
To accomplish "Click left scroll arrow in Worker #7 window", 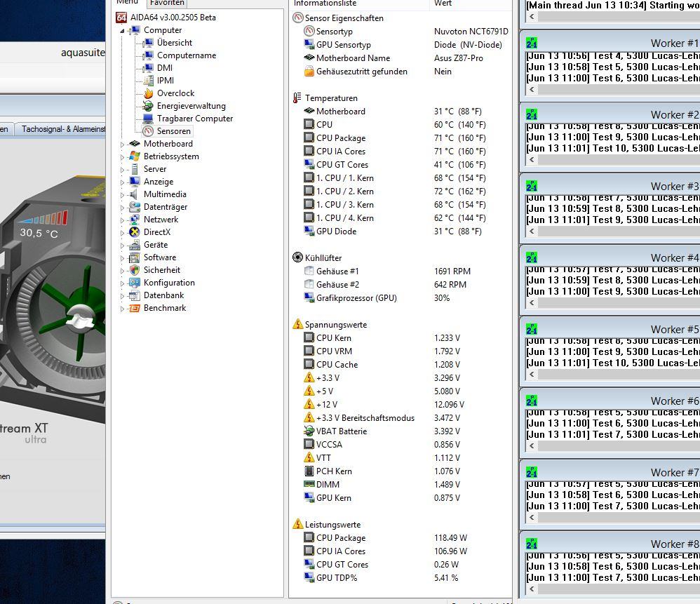I will (532, 518).
